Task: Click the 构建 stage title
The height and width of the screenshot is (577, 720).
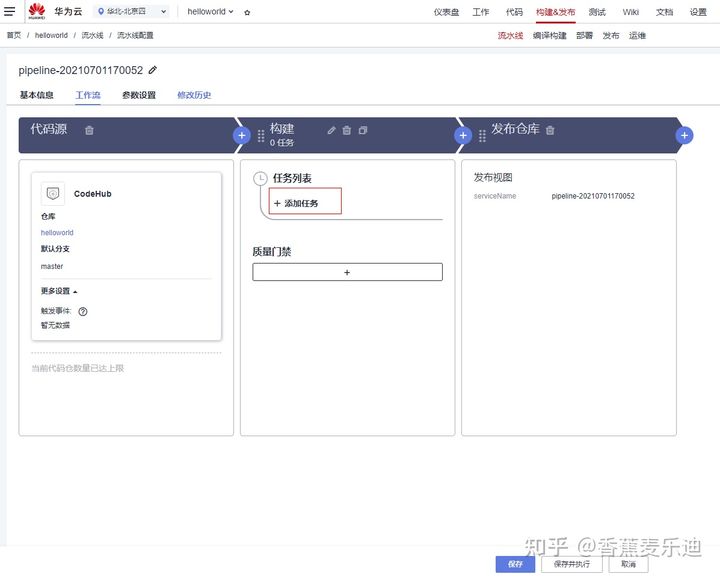Action: 282,129
